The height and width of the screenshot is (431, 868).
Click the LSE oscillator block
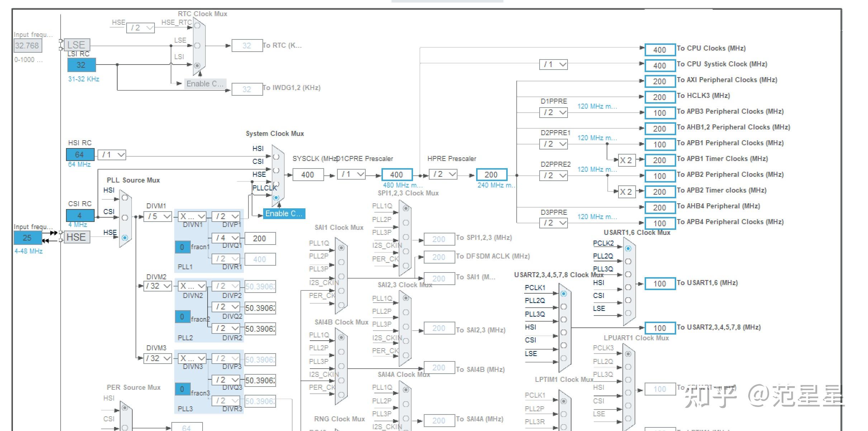tap(77, 45)
